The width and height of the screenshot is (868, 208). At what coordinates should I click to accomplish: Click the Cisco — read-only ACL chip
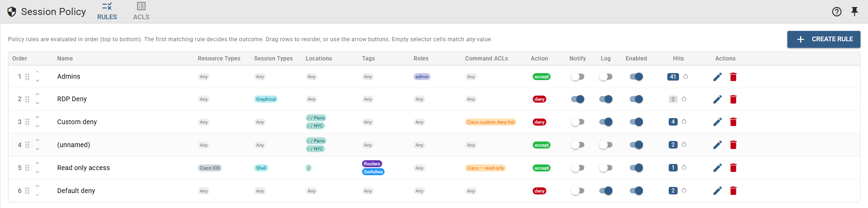485,168
